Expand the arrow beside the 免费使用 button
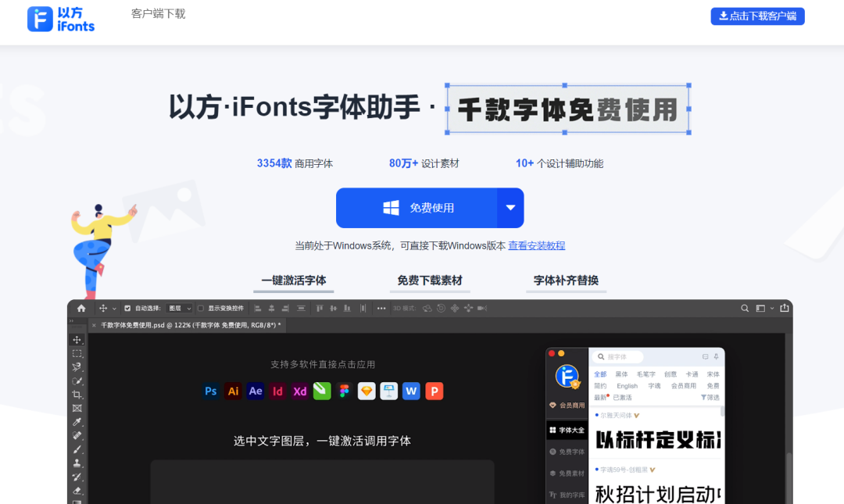The width and height of the screenshot is (844, 504). (510, 208)
